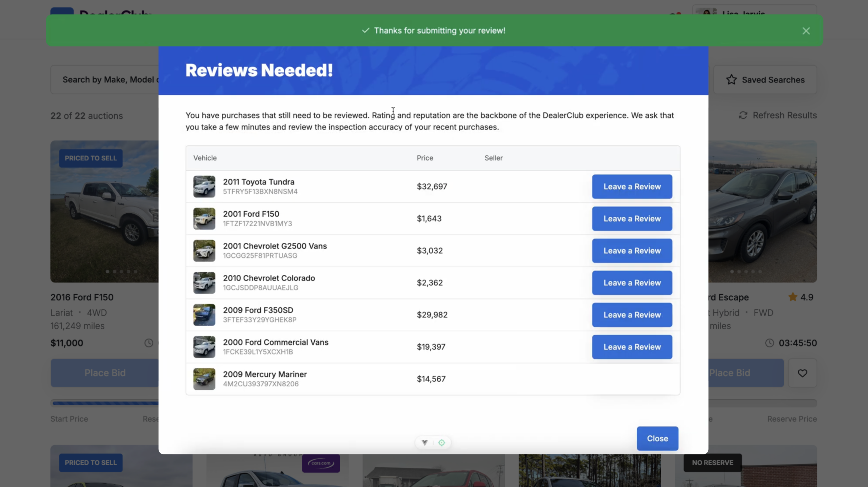Open the 2000 Ford Commercial Vans thumbnail

[x=204, y=347]
